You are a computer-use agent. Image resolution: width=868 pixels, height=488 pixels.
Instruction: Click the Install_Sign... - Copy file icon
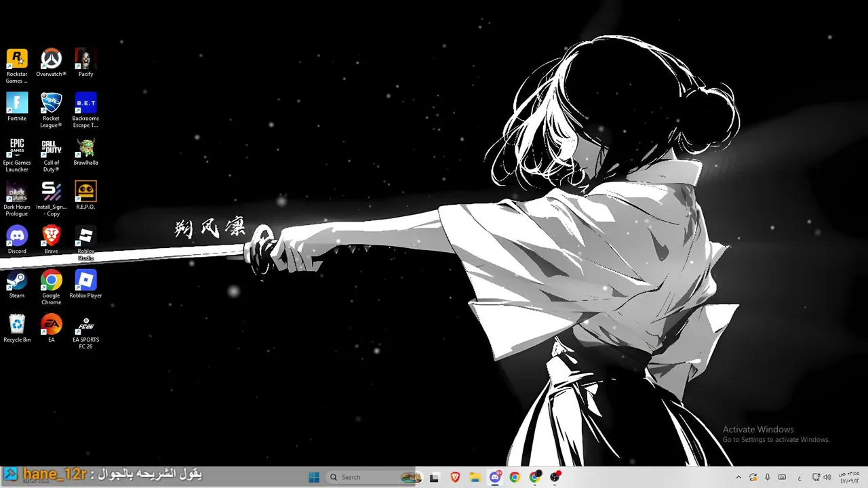click(x=51, y=199)
